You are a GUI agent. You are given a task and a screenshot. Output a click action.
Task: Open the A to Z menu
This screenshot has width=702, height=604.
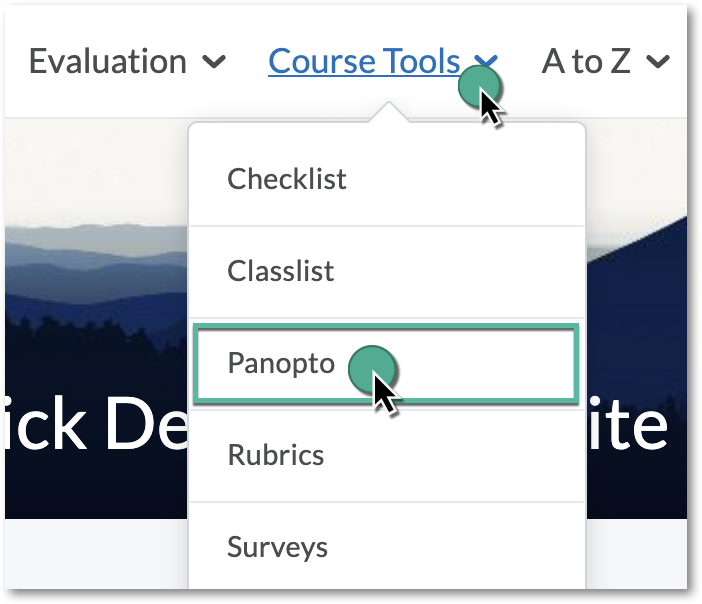(x=587, y=62)
